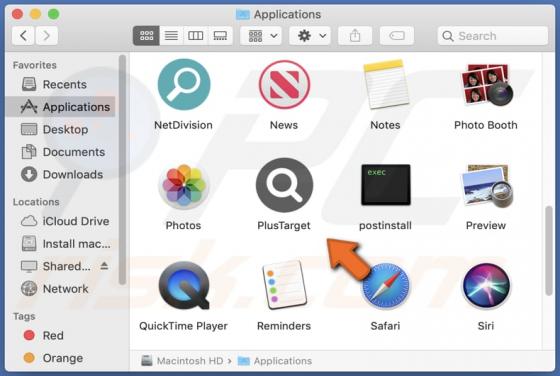560x376 pixels.
Task: Open the gear action menu
Action: (x=310, y=36)
